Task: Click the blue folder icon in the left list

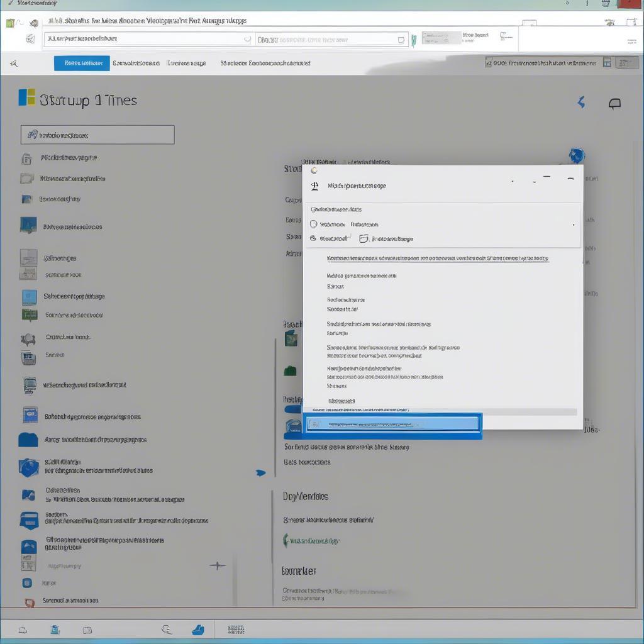Action: pyautogui.click(x=28, y=440)
